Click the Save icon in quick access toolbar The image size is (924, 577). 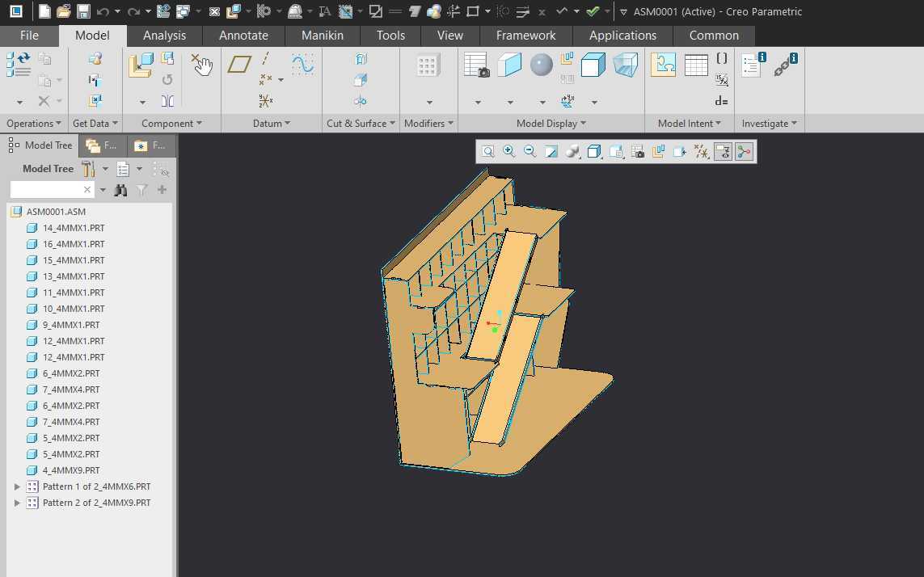click(83, 11)
